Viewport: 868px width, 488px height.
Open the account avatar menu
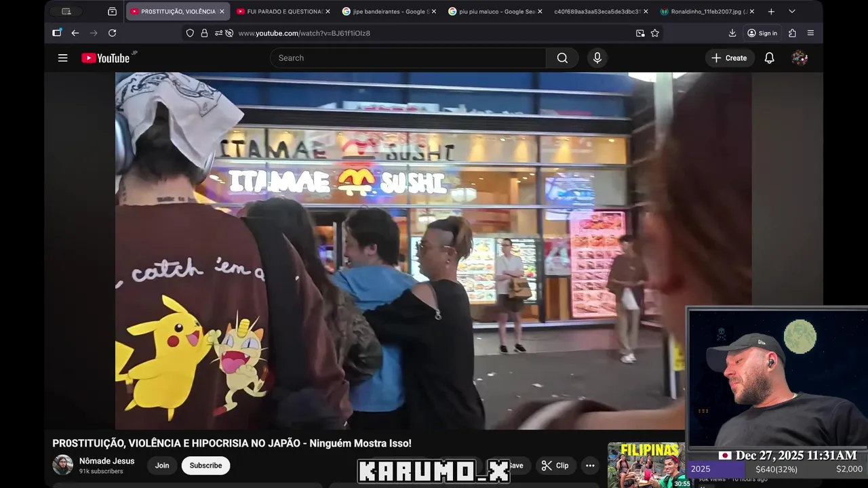800,58
